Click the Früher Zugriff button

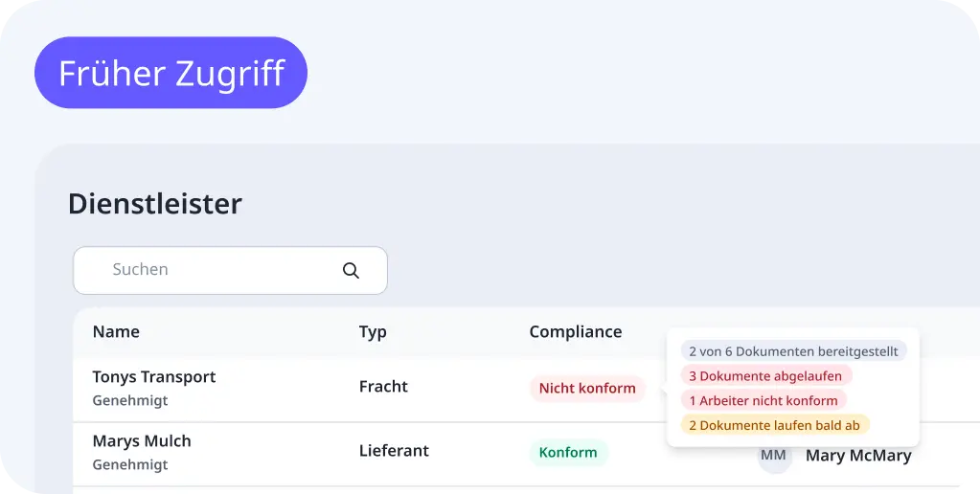click(171, 73)
